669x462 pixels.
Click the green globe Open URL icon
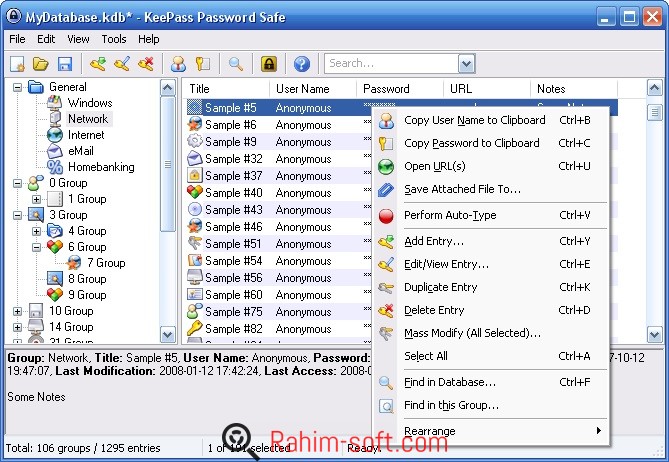(386, 166)
